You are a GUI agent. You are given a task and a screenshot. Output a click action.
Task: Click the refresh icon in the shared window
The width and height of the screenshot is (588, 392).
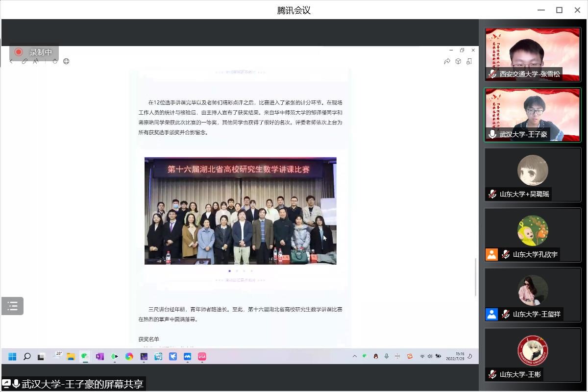pyautogui.click(x=55, y=61)
